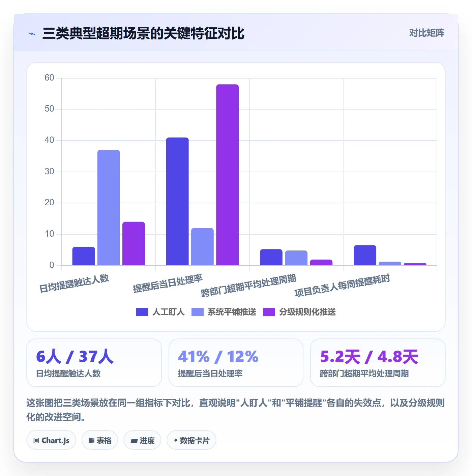The width and height of the screenshot is (472, 476).
Task: Select the 表格 tag chip
Action: (x=100, y=440)
